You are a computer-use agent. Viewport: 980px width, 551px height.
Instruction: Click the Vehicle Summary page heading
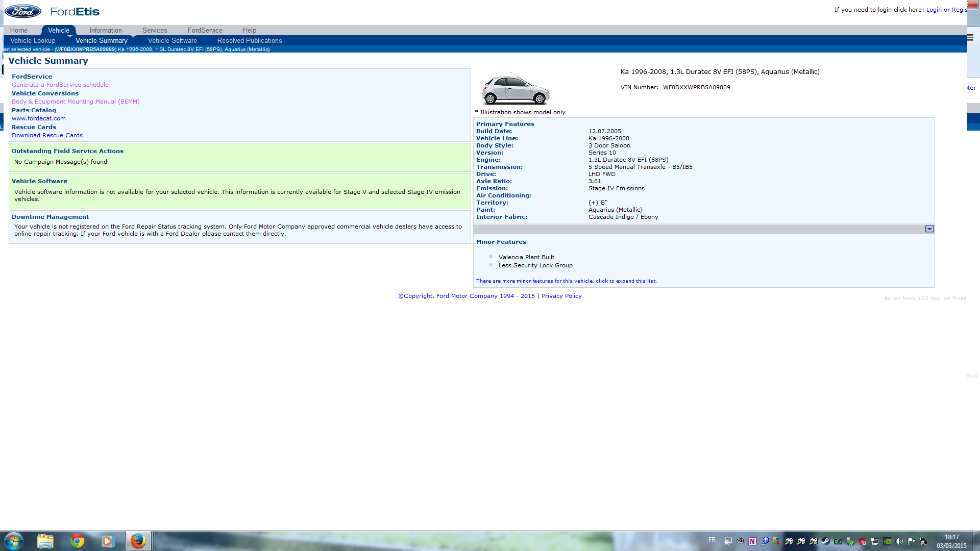click(48, 61)
